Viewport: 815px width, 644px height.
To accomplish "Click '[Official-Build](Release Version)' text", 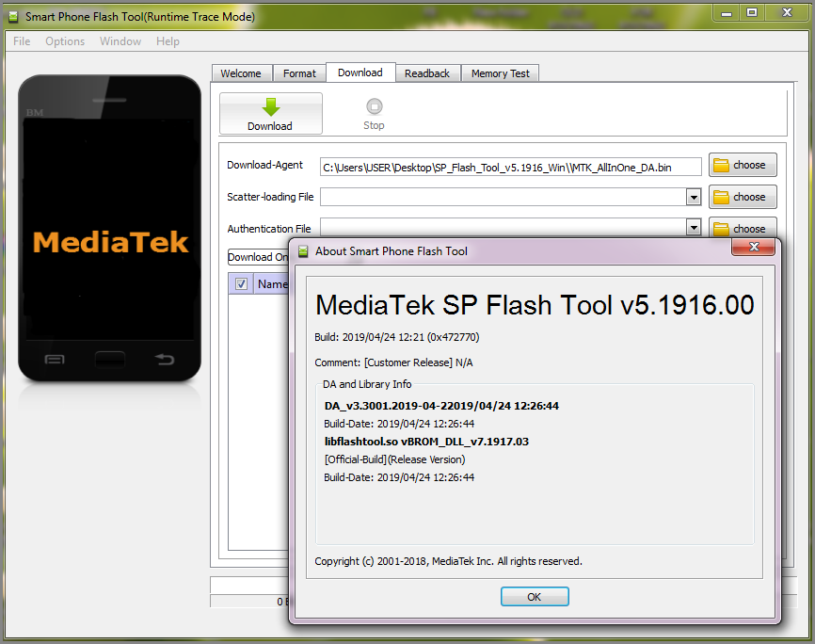I will coord(394,459).
